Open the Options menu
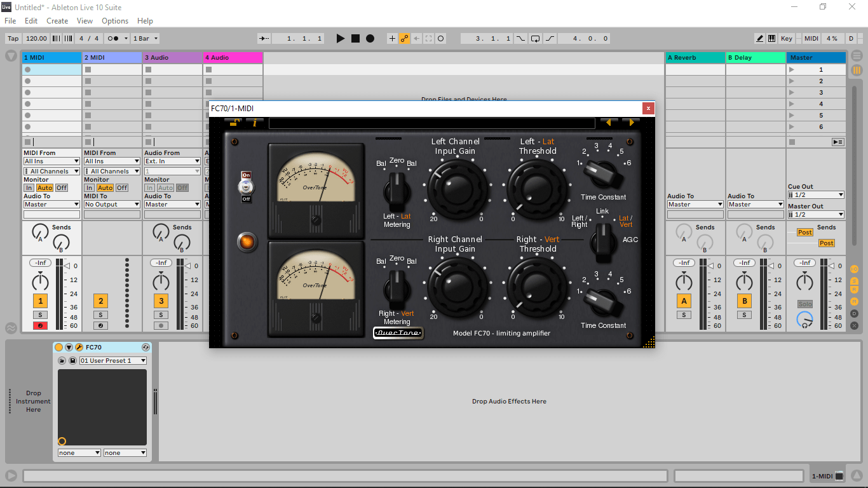 tap(115, 21)
